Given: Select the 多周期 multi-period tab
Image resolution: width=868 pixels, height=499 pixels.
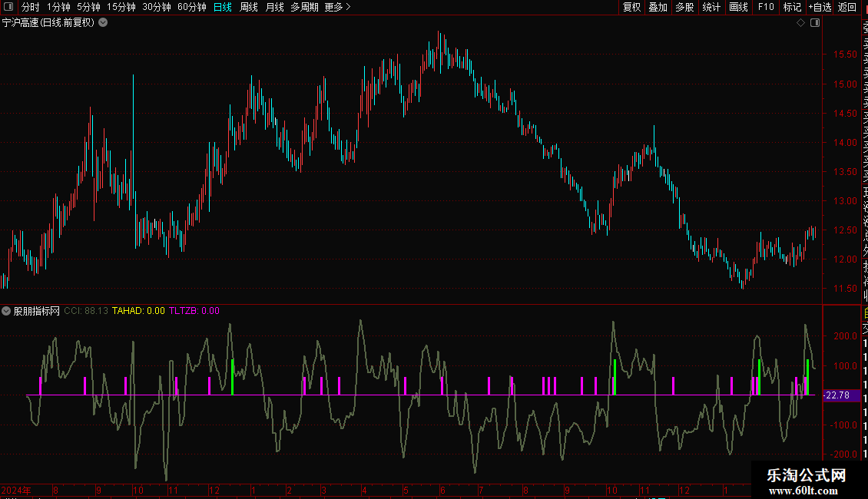Looking at the screenshot, I should [304, 7].
